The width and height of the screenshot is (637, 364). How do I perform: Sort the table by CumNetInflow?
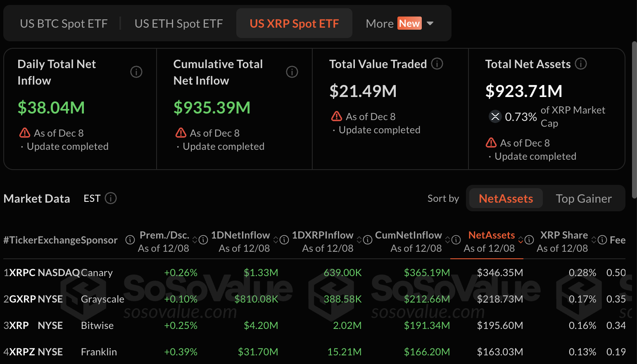pos(408,235)
